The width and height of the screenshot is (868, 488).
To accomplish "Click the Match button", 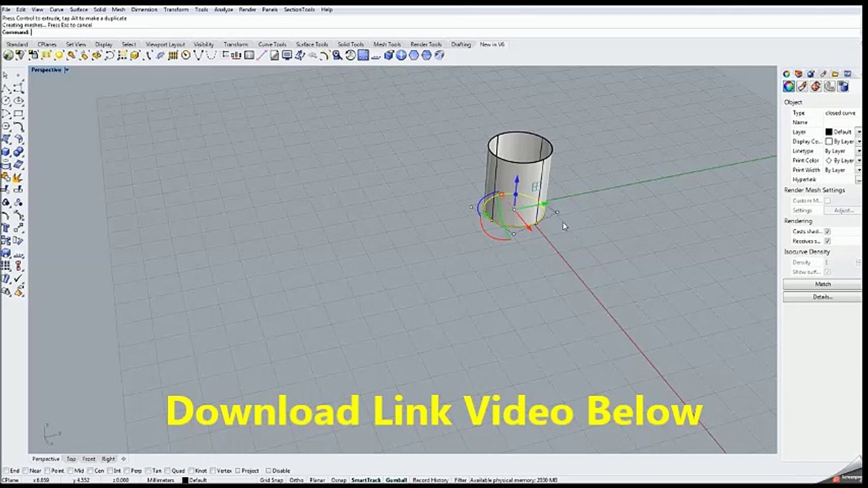I will (x=823, y=285).
